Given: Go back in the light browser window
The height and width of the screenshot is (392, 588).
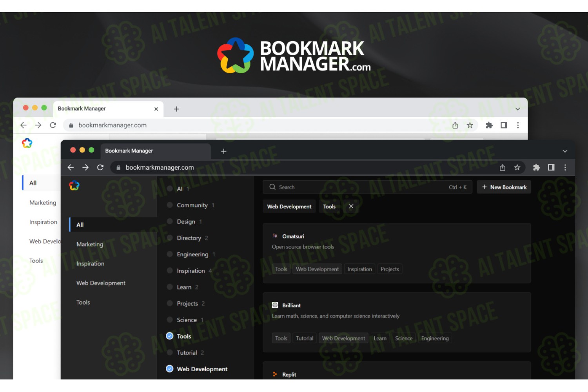Looking at the screenshot, I should point(24,125).
